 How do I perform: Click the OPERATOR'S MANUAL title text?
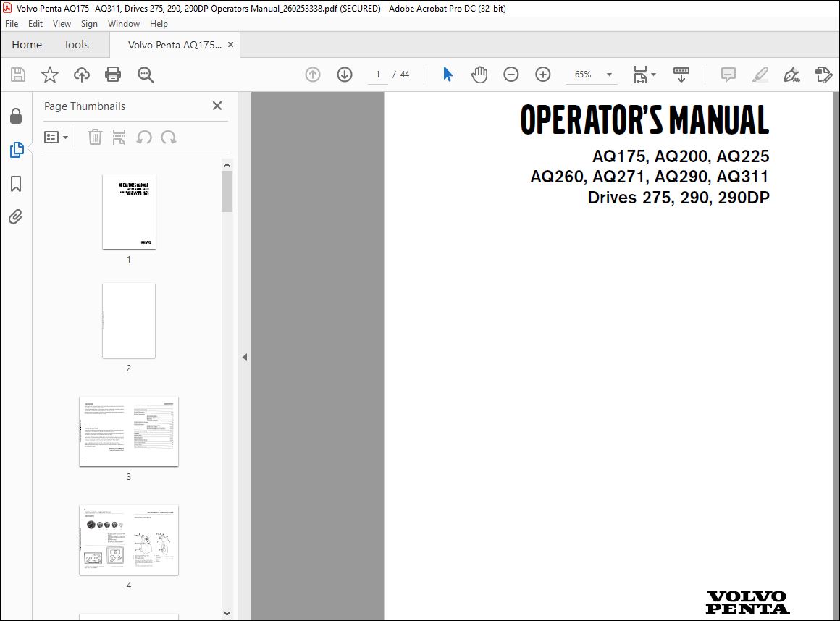click(644, 120)
